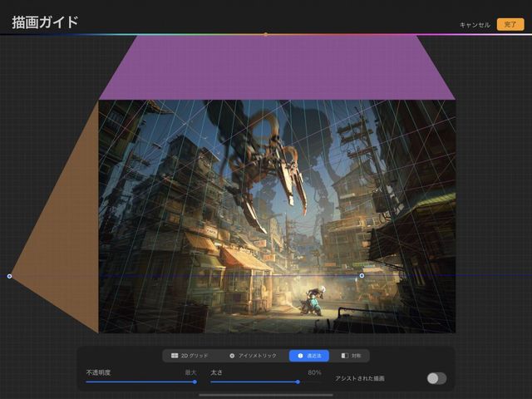The height and width of the screenshot is (399, 532).
Task: Select the 遠近法 perspective tab
Action: point(309,356)
